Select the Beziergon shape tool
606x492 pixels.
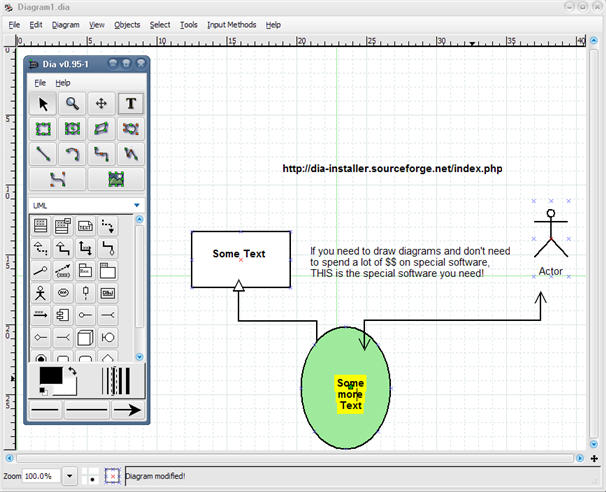131,129
